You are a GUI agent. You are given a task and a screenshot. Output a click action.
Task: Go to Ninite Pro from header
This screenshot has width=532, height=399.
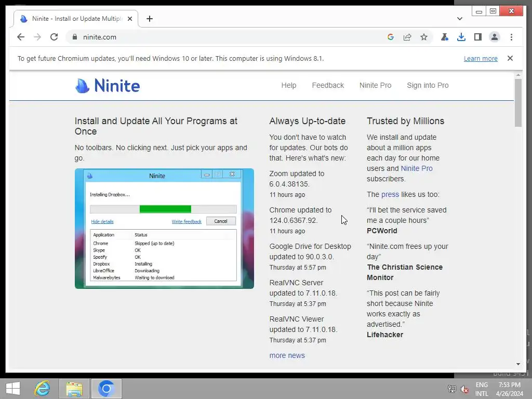point(375,86)
